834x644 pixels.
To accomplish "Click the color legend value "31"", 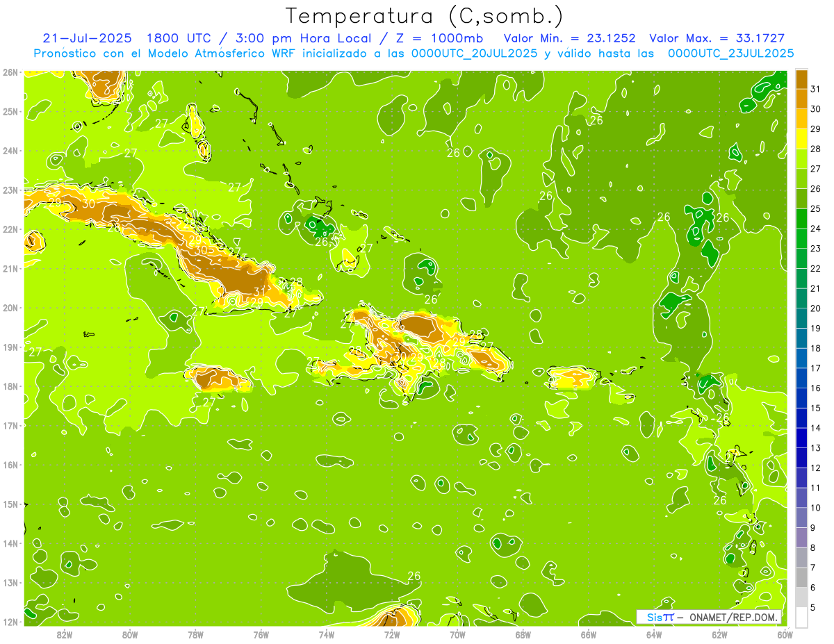I will point(816,89).
